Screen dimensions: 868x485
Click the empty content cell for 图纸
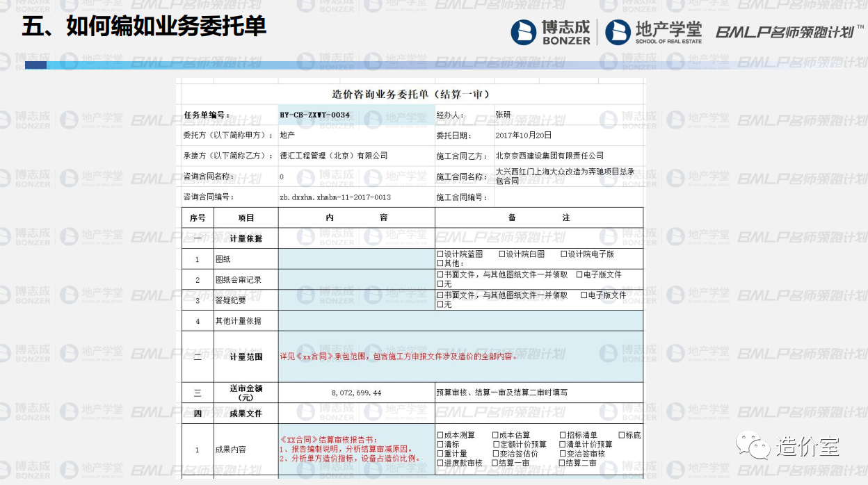click(357, 259)
